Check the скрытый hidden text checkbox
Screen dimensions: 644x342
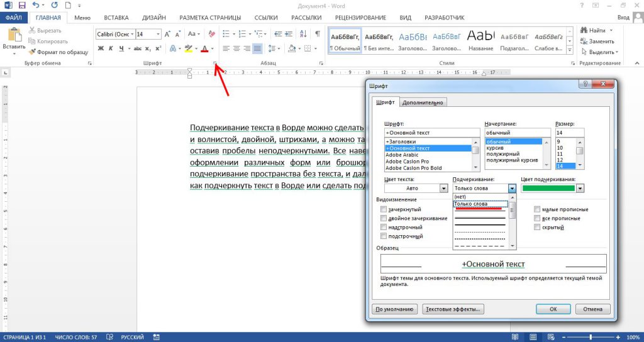click(537, 227)
